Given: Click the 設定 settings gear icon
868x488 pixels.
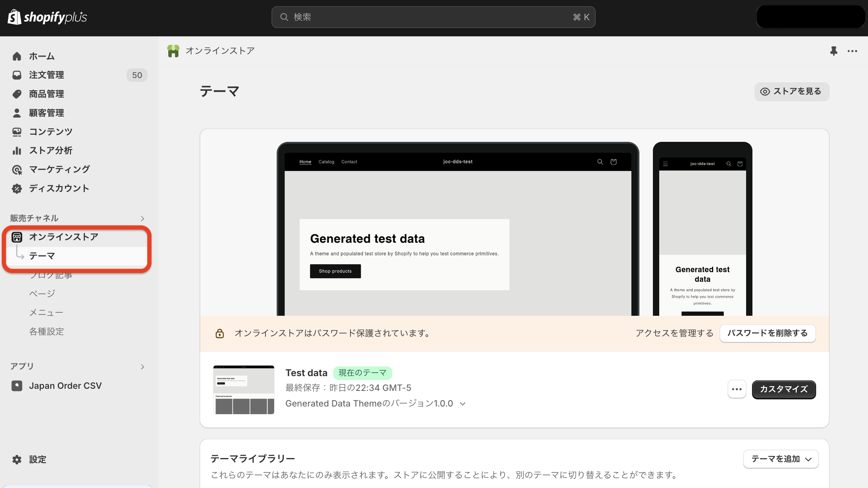Looking at the screenshot, I should click(17, 460).
